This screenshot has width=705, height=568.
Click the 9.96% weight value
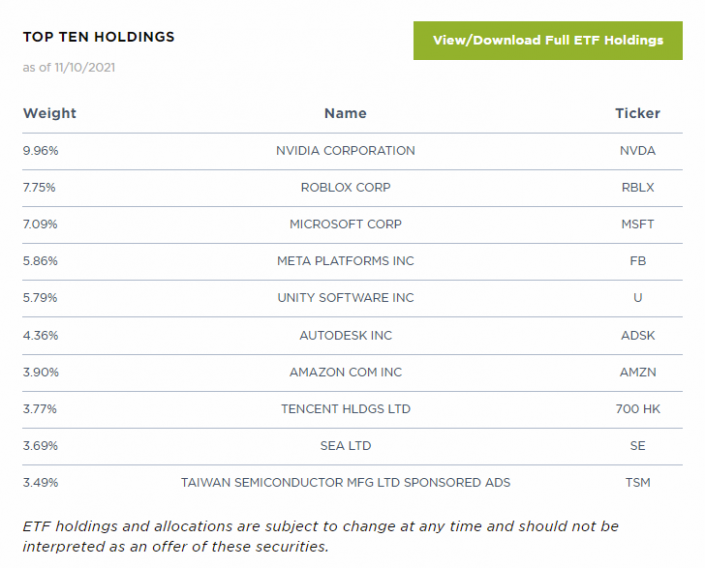(x=41, y=151)
